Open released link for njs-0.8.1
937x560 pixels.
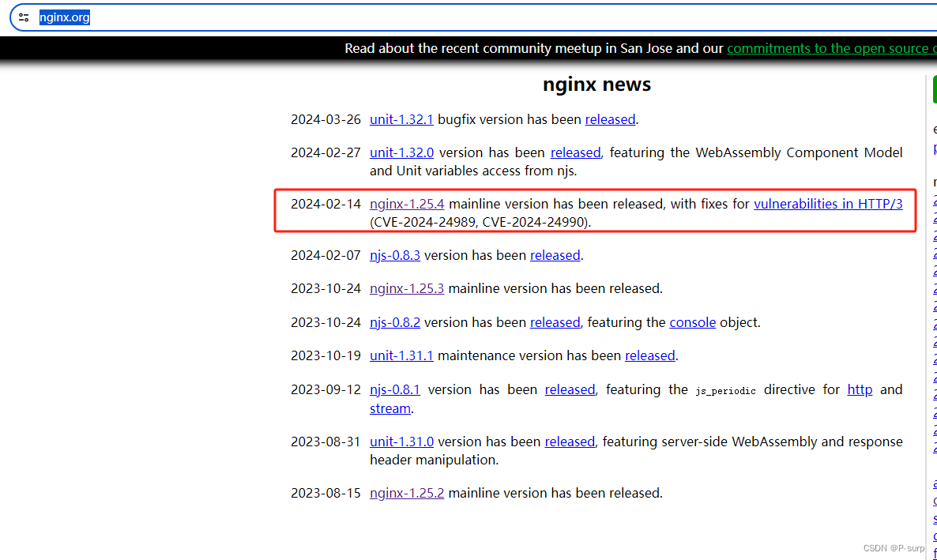(570, 389)
